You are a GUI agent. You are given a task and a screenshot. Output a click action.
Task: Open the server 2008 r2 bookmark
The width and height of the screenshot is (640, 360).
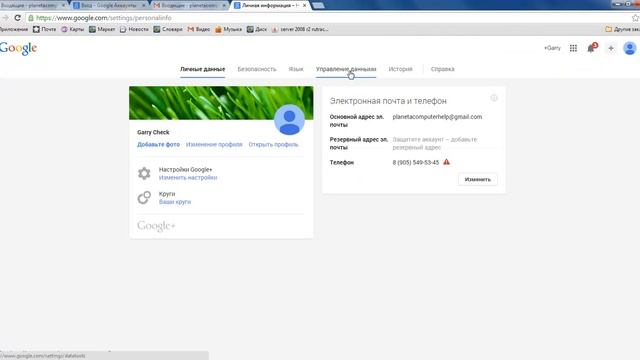pos(300,29)
